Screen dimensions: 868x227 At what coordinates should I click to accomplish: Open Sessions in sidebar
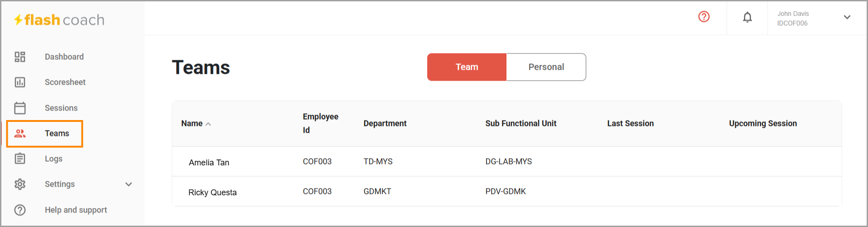(61, 108)
